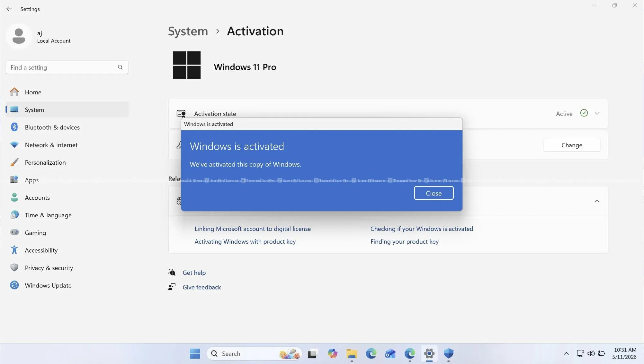644x364 pixels.
Task: Open Copilot from the taskbar
Action: [x=333, y=354]
